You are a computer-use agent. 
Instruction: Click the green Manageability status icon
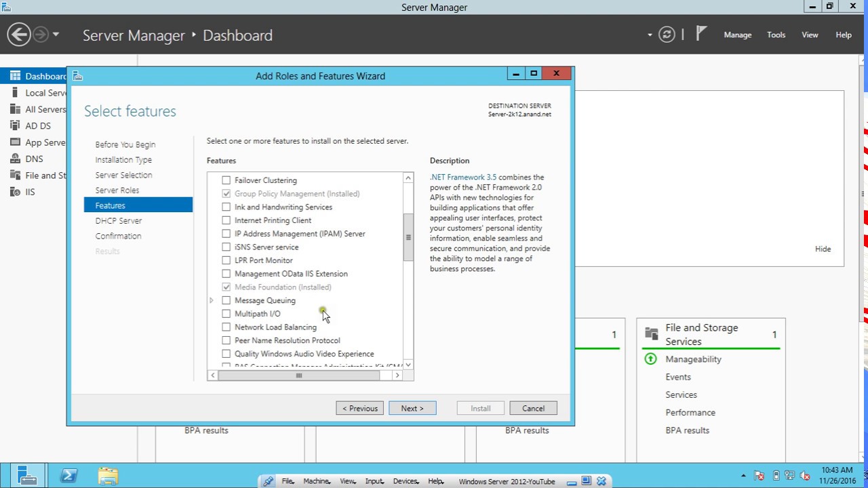pyautogui.click(x=650, y=359)
